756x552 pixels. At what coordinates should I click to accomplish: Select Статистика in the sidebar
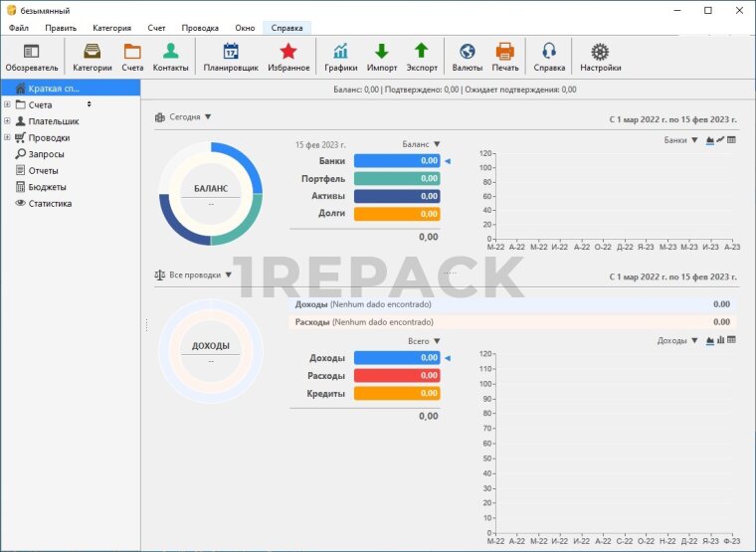point(50,203)
